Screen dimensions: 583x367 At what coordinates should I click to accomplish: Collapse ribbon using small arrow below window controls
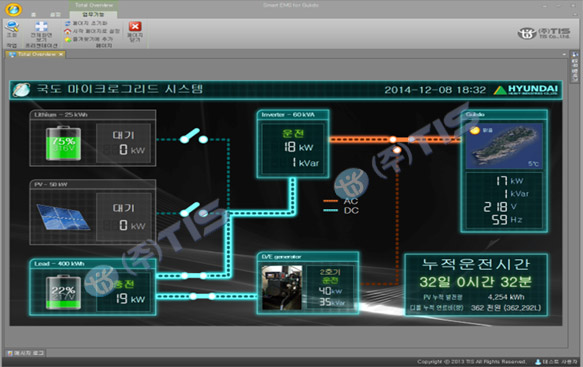coord(575,15)
